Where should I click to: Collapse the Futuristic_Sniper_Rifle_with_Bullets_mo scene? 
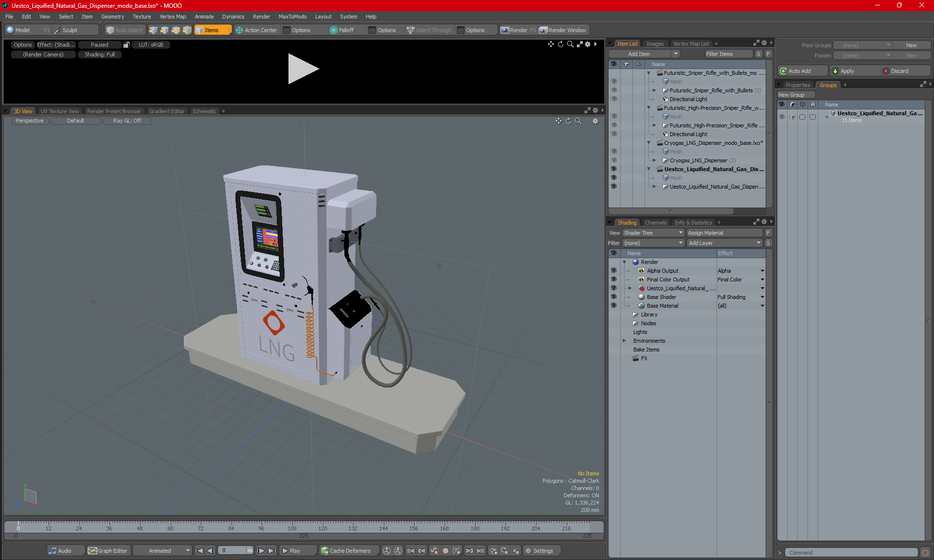click(x=648, y=73)
